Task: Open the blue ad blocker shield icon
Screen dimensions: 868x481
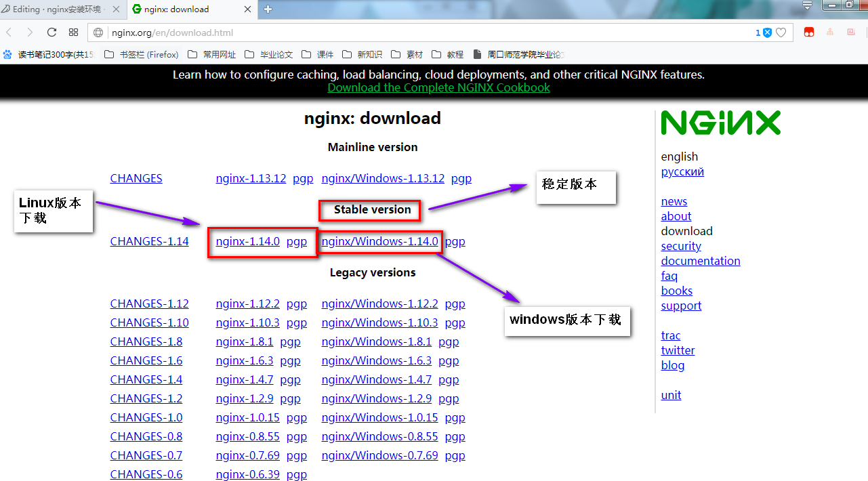Action: point(767,33)
